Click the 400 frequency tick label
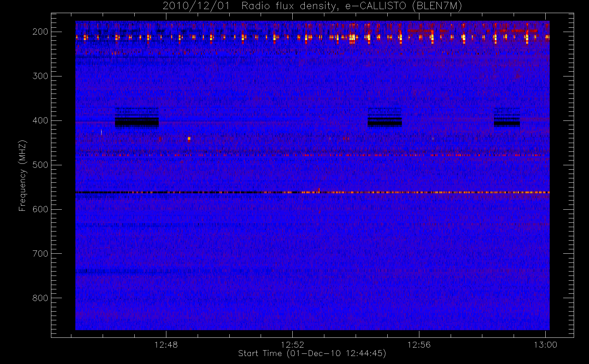 pos(40,120)
